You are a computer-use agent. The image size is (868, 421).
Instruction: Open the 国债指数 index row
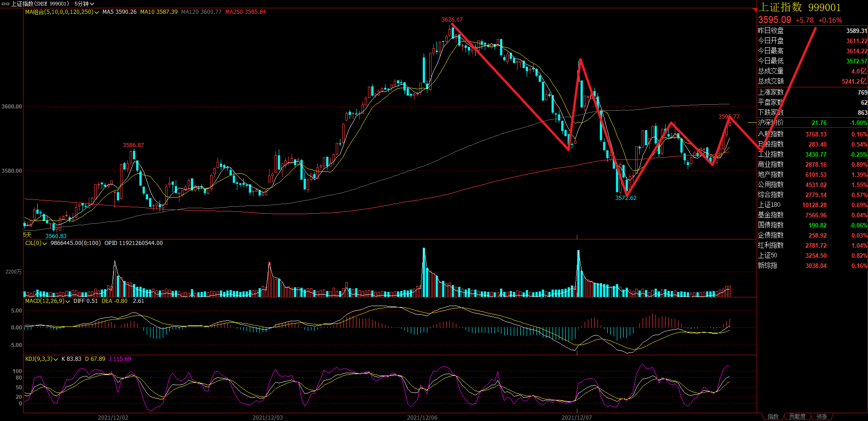point(771,225)
